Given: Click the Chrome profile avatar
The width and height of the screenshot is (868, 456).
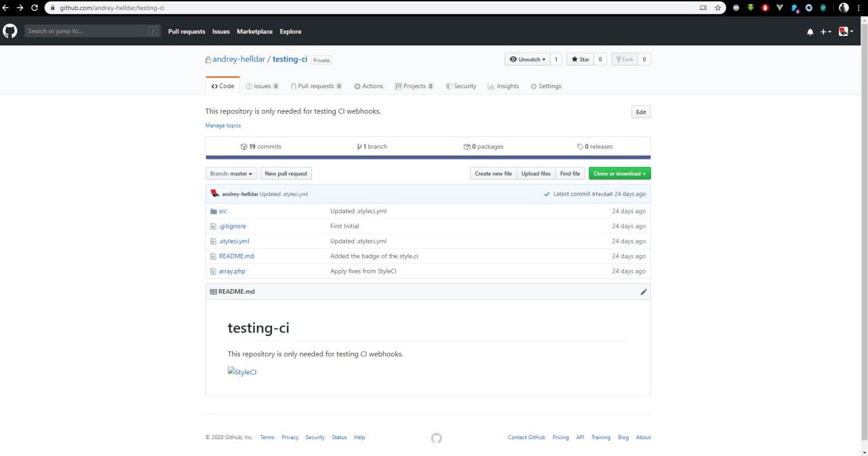Looking at the screenshot, I should (844, 8).
